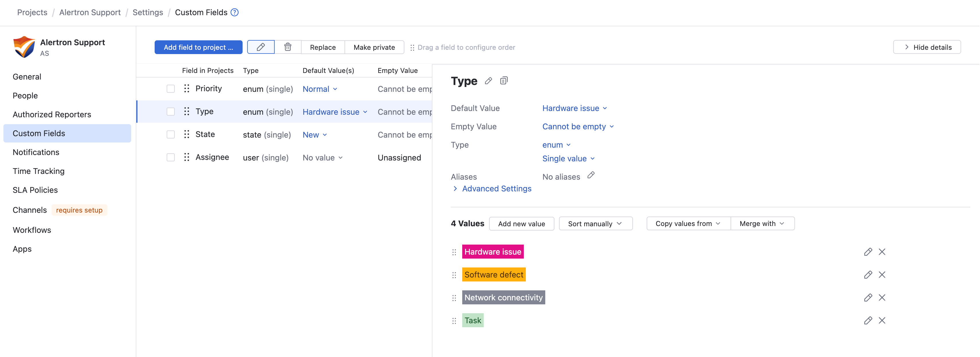This screenshot has width=980, height=357.
Task: Click the pencil edit icon in toolbar
Action: pyautogui.click(x=261, y=47)
